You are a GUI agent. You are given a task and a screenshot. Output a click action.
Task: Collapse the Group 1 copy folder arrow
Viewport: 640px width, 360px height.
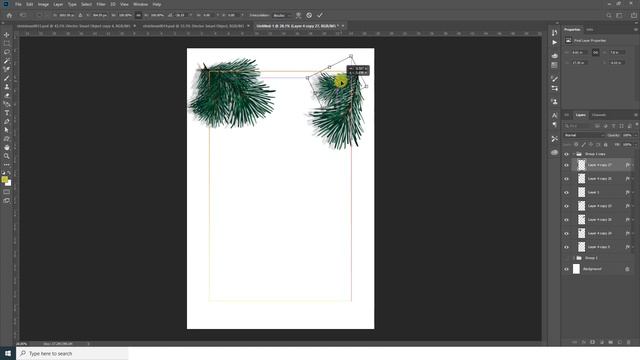coord(573,154)
